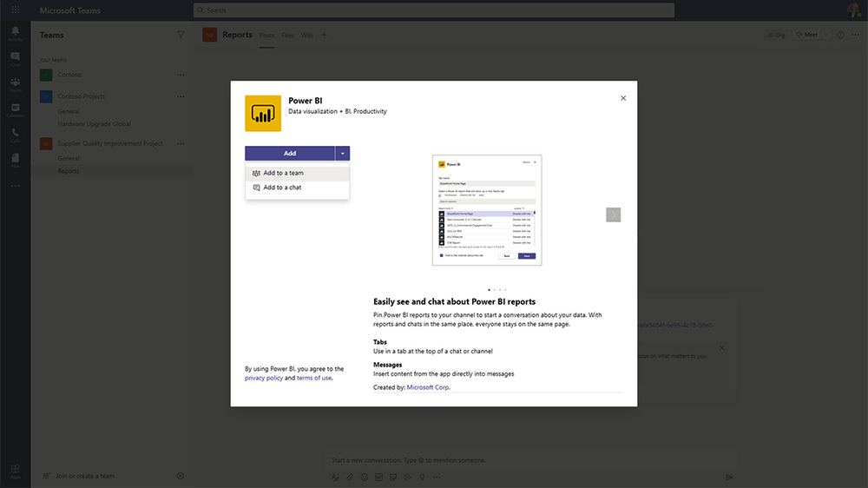
Task: Open Chat from the left rail
Action: pyautogui.click(x=15, y=58)
